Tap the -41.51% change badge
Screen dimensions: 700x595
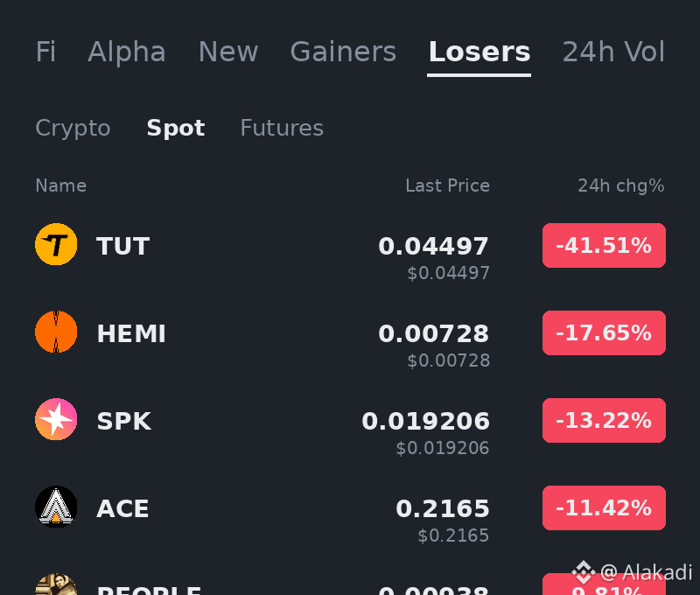tap(604, 246)
